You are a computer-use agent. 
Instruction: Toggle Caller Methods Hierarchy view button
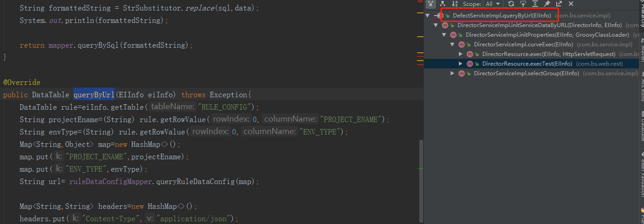point(431,4)
